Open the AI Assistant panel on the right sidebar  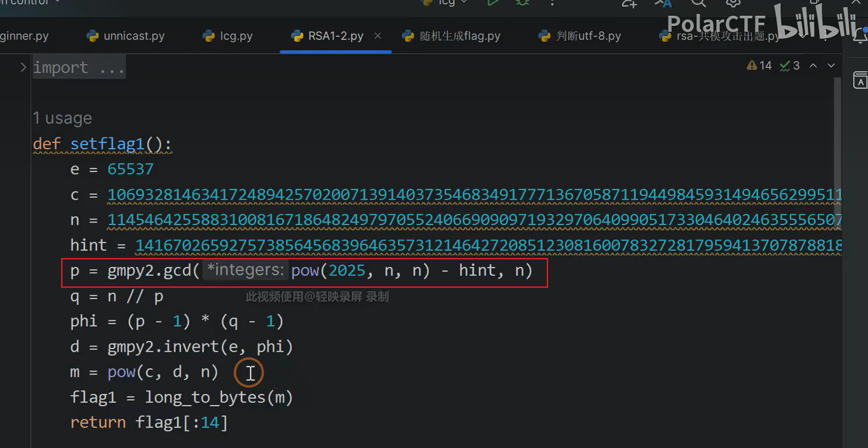click(859, 81)
